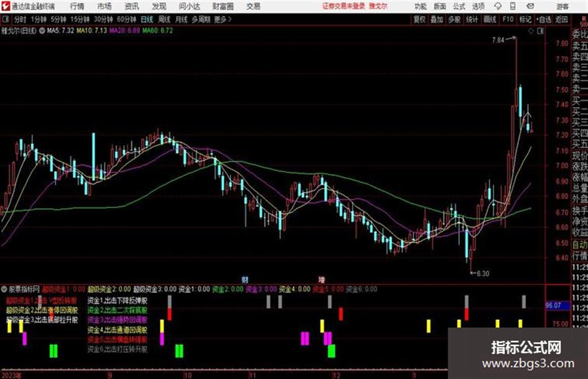Screen dimensions: 588x379
Task: Click the 增 marker on the timeline
Action: click(x=321, y=279)
